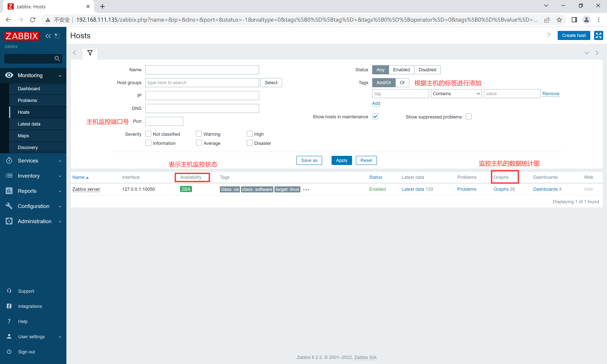Check the High severity box
Viewport: 607px width, 364px height.
click(250, 134)
